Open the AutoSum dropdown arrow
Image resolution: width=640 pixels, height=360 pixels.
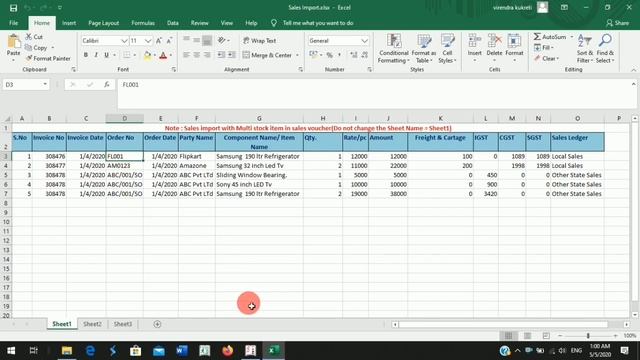[571, 37]
